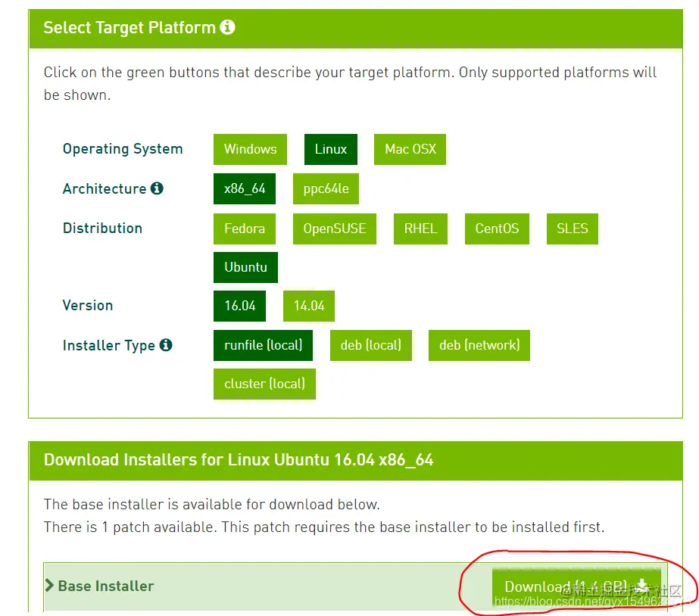
Task: Pick the Fedora distribution
Action: (x=245, y=229)
